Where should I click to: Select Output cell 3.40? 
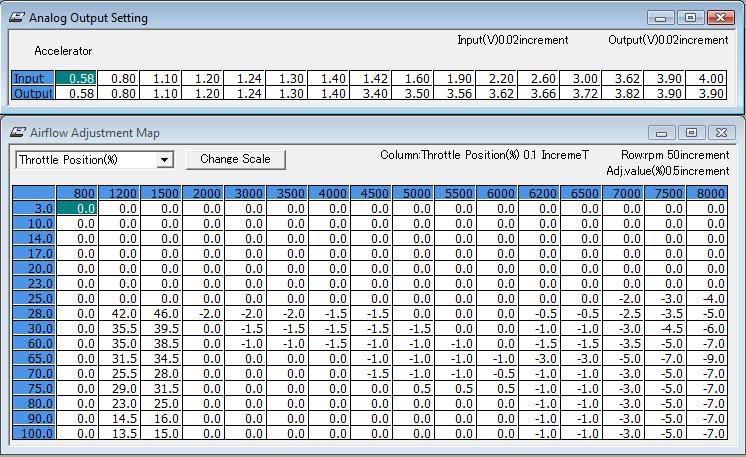pos(370,93)
